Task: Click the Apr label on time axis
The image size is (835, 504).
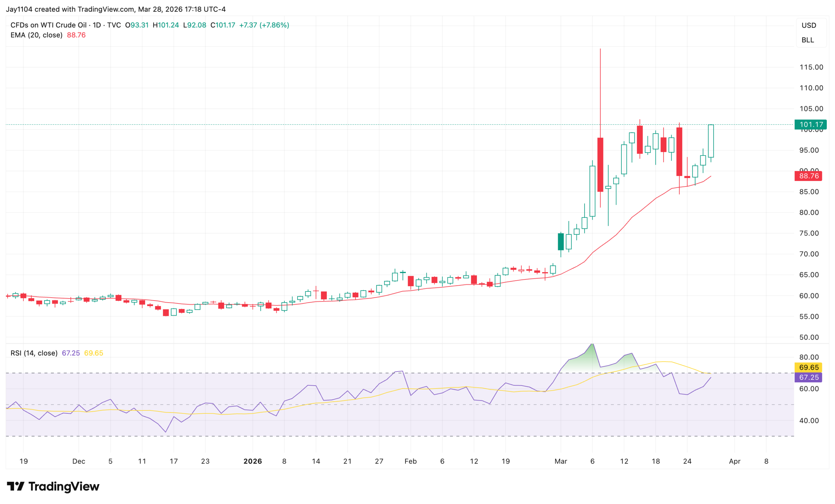Action: [x=734, y=461]
